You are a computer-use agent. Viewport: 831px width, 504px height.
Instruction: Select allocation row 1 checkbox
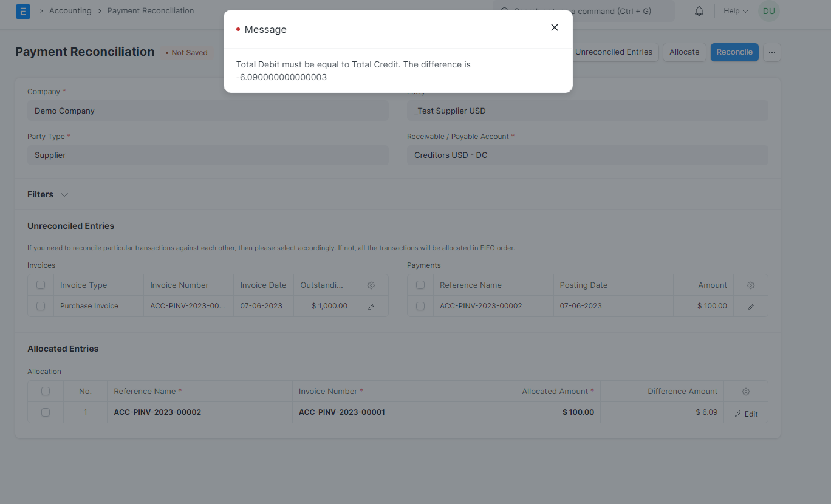click(x=46, y=412)
